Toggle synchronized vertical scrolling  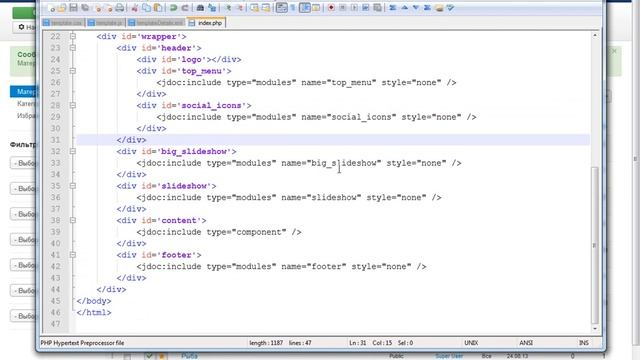[254, 8]
